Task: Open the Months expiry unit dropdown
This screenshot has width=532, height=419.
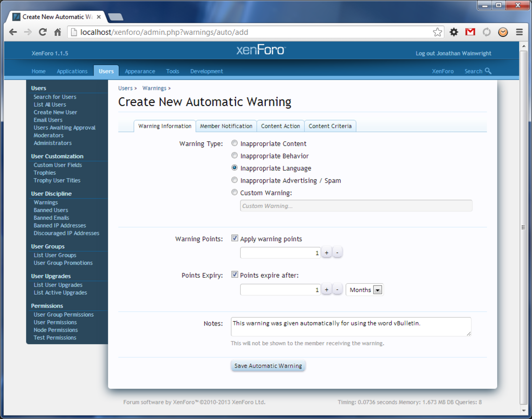Action: (365, 290)
